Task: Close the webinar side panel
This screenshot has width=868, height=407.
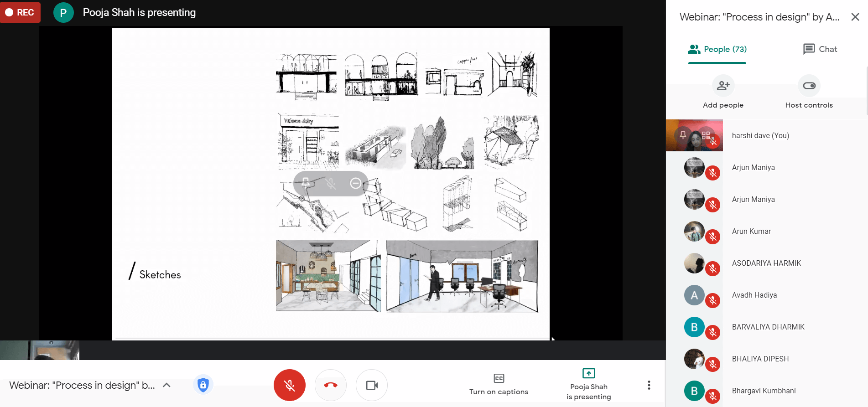Action: pos(855,17)
